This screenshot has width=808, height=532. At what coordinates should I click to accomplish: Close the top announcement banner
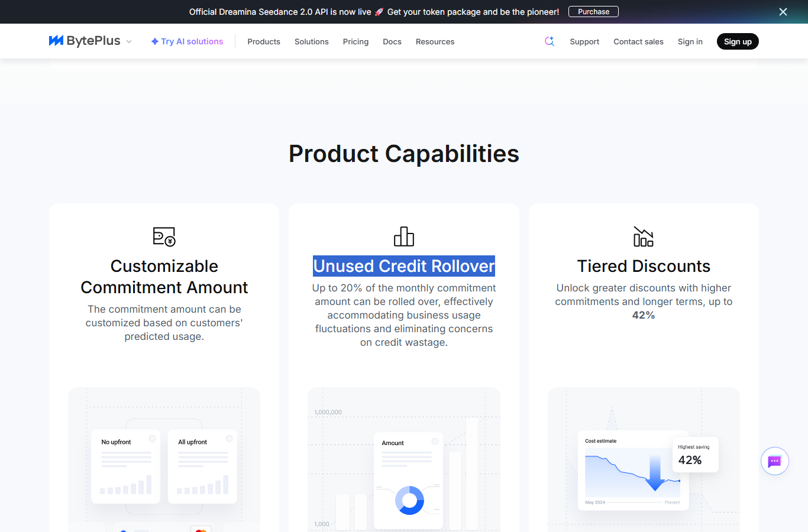[783, 12]
